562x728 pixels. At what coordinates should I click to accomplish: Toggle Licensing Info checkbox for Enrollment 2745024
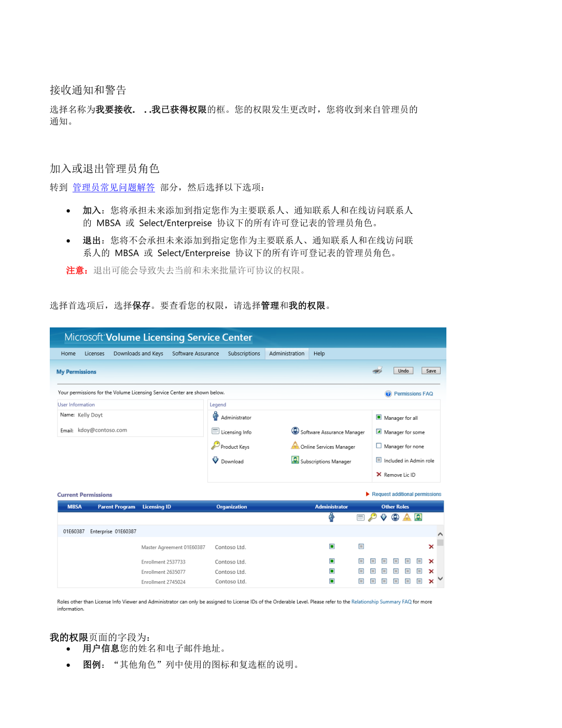coord(361,581)
